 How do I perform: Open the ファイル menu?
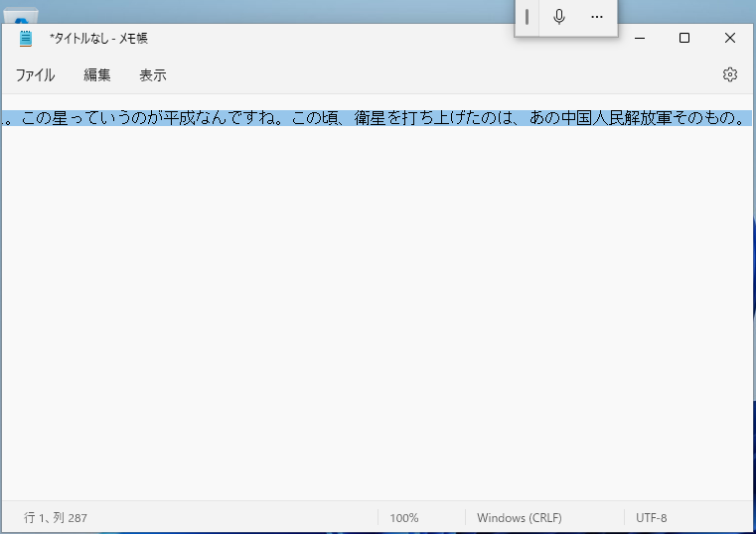coord(35,75)
